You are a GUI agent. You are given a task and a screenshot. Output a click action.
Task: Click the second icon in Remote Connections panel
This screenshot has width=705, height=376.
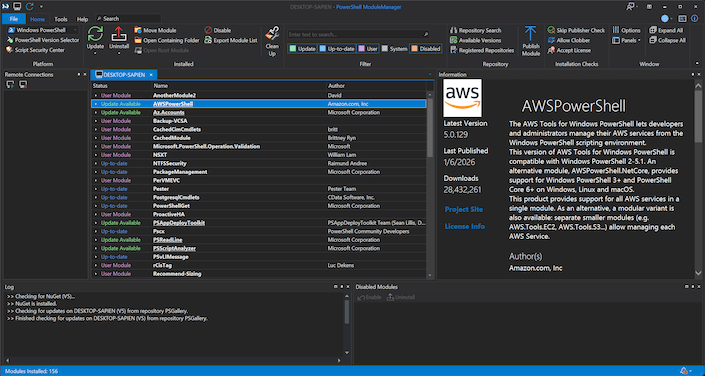23,85
